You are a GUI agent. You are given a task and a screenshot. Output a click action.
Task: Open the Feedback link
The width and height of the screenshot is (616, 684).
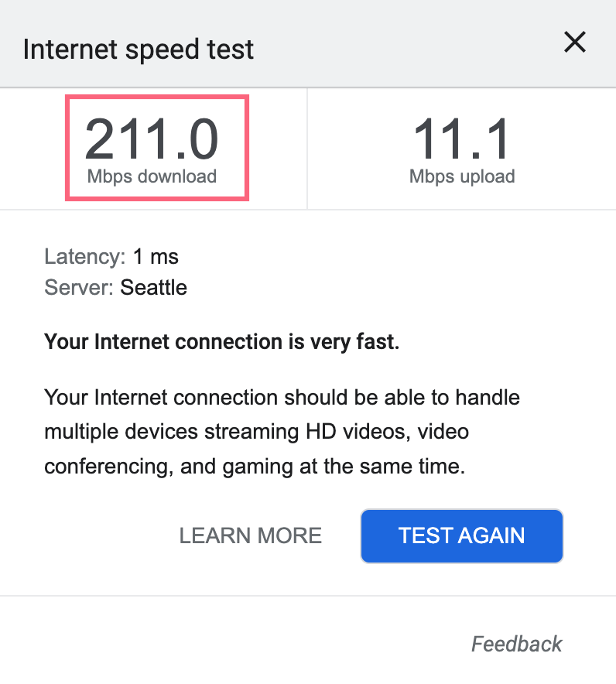point(516,644)
